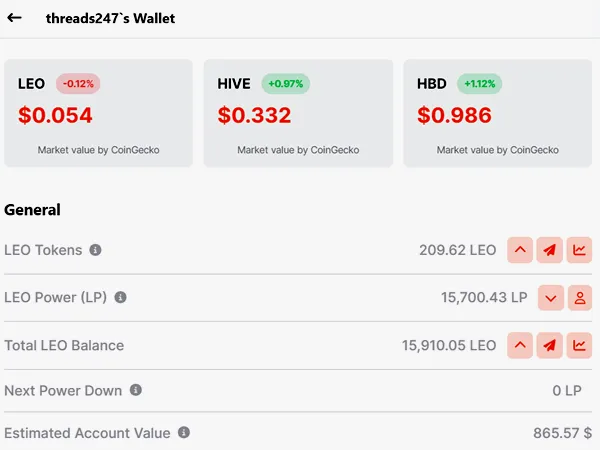Viewport: 600px width, 450px height.
Task: Power up with LEO Tokens up-chevron
Action: [x=520, y=250]
